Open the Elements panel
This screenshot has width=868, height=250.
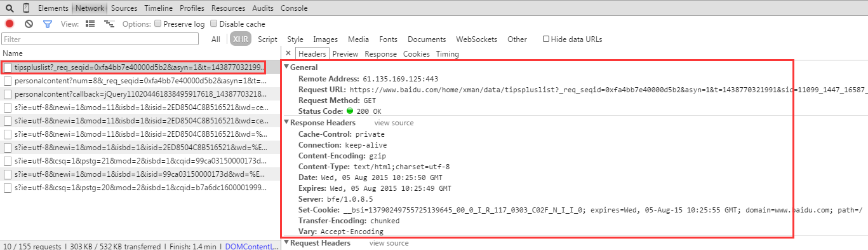pos(53,8)
